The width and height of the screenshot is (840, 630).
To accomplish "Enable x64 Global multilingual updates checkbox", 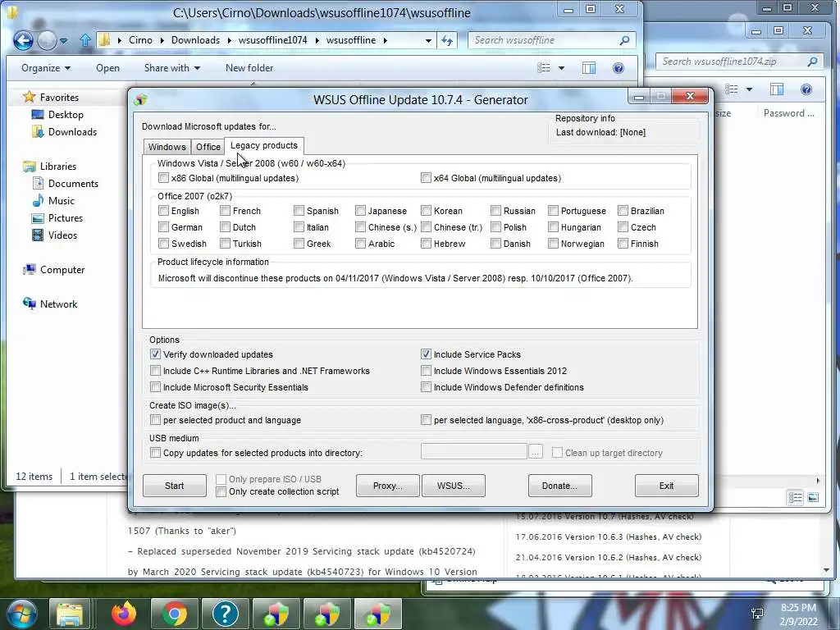I will [426, 177].
